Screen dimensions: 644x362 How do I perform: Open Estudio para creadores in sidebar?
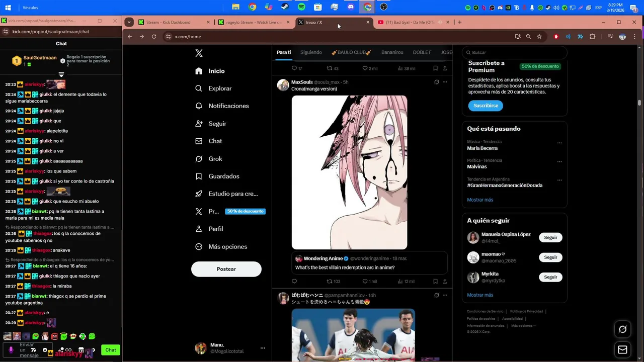(226, 194)
